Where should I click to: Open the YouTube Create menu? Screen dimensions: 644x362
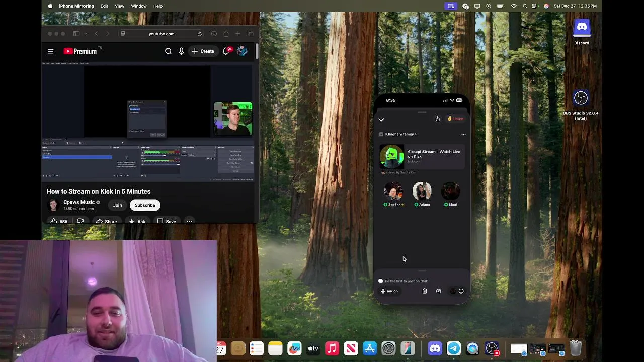coord(203,51)
